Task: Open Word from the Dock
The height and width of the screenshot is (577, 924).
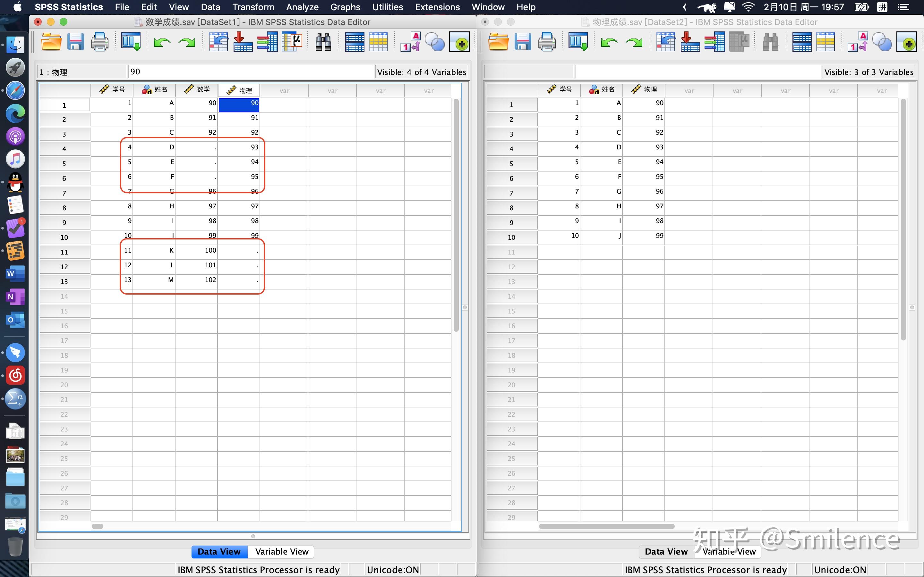Action: (15, 274)
